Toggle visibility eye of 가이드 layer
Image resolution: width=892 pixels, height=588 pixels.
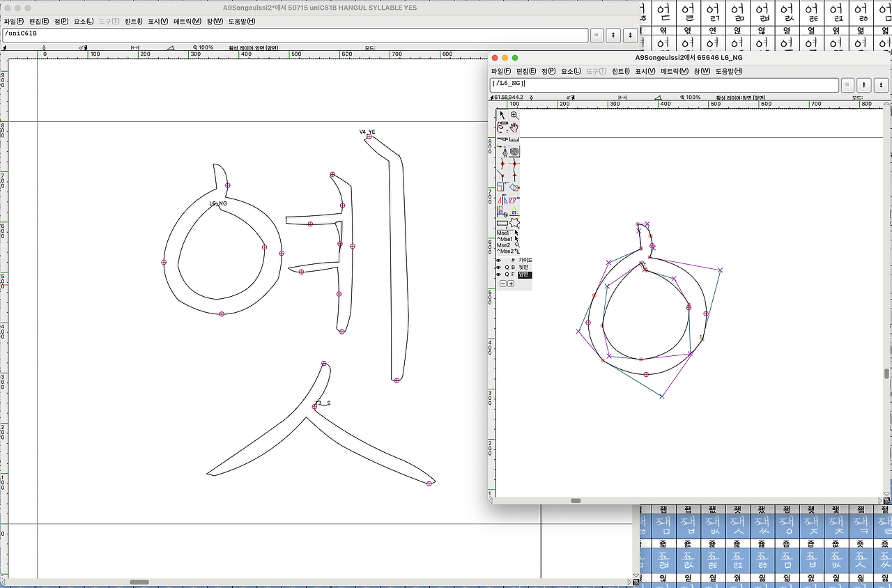pyautogui.click(x=498, y=260)
